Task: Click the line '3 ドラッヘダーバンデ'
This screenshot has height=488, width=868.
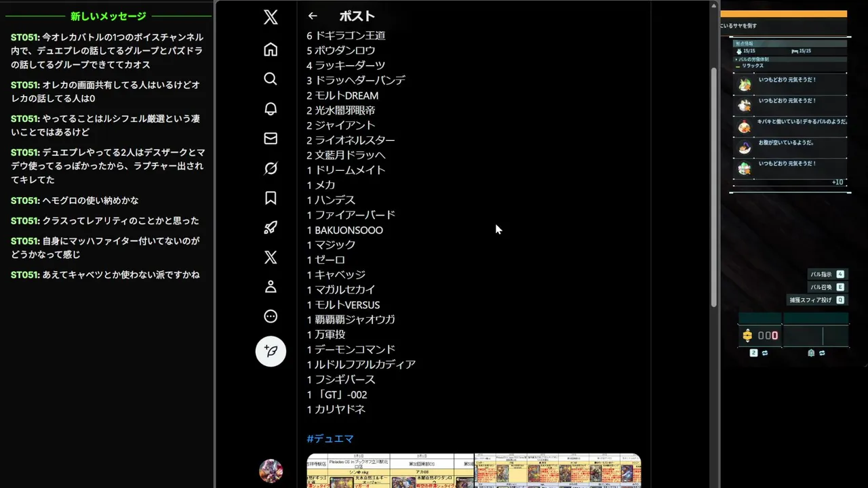Action: pos(356,80)
